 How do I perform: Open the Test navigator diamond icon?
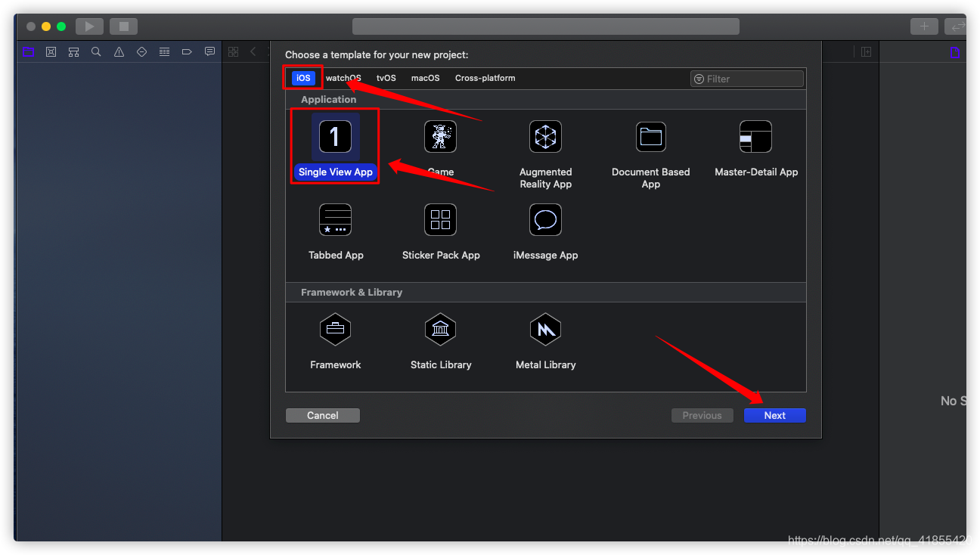tap(141, 52)
